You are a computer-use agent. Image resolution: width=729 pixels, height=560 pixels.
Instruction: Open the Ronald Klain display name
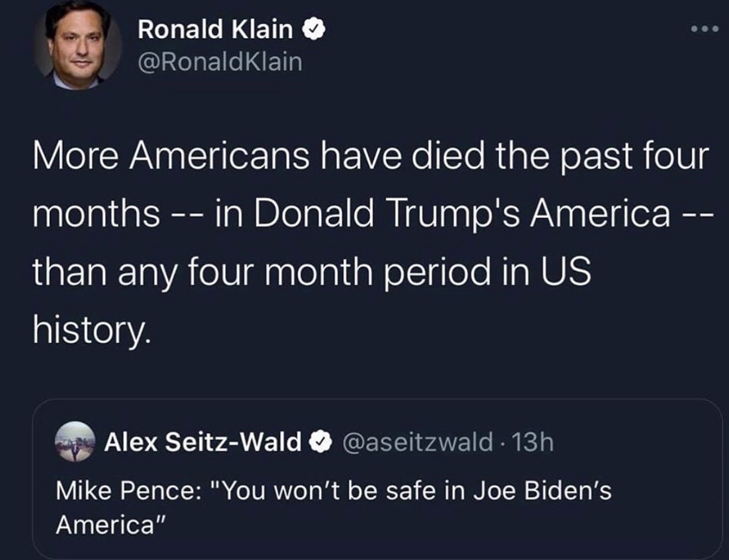(x=215, y=29)
